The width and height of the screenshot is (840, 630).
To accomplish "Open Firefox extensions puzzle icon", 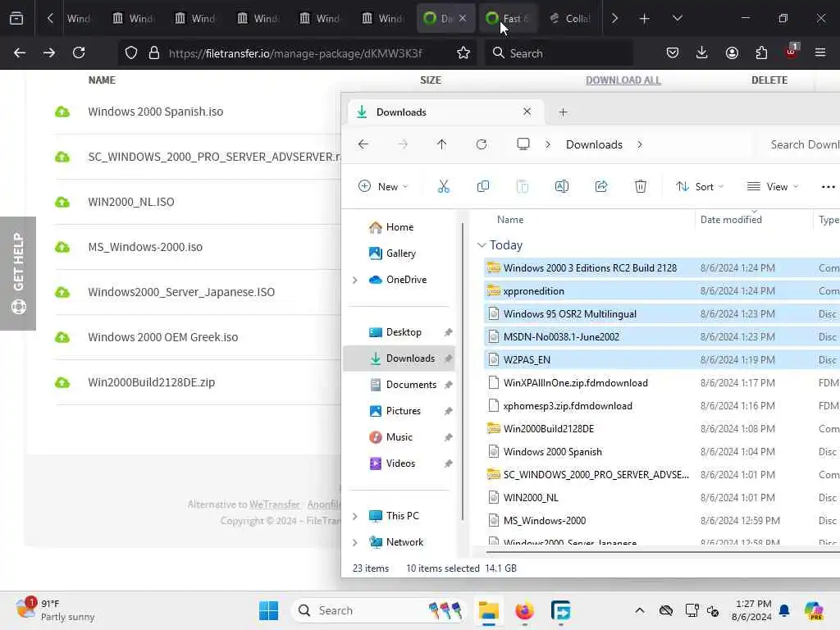I will point(761,52).
